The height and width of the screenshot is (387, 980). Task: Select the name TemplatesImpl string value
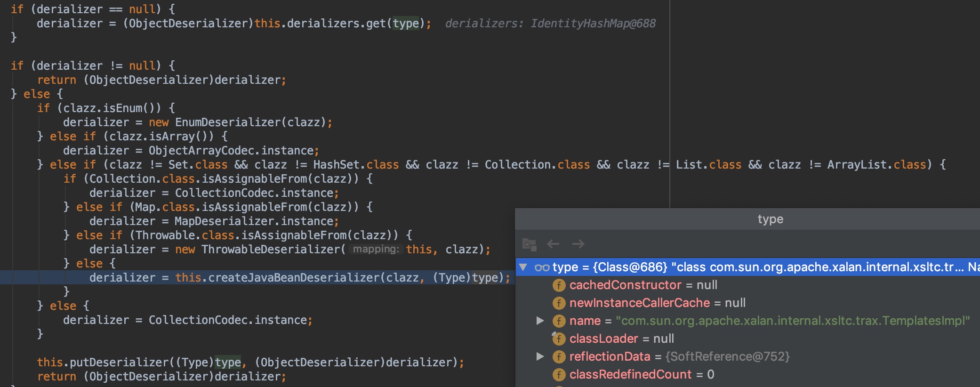click(793, 321)
